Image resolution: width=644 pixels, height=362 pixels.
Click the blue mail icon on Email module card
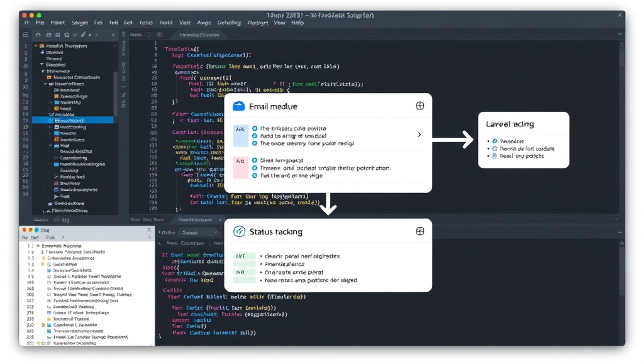click(238, 106)
